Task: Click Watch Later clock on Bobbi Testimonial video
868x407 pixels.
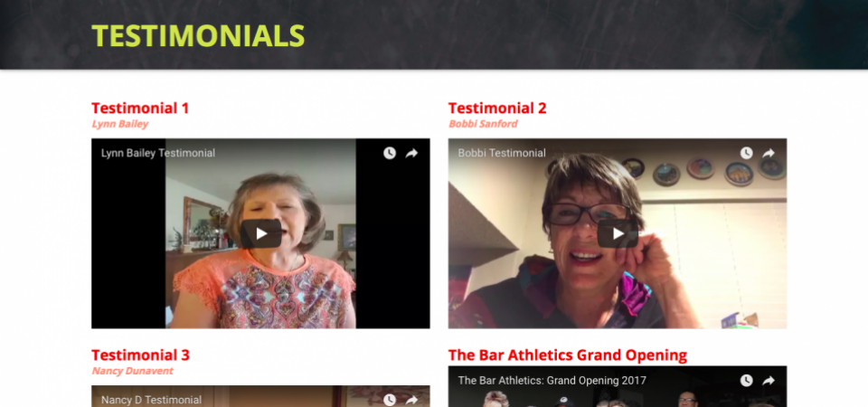Action: [747, 154]
